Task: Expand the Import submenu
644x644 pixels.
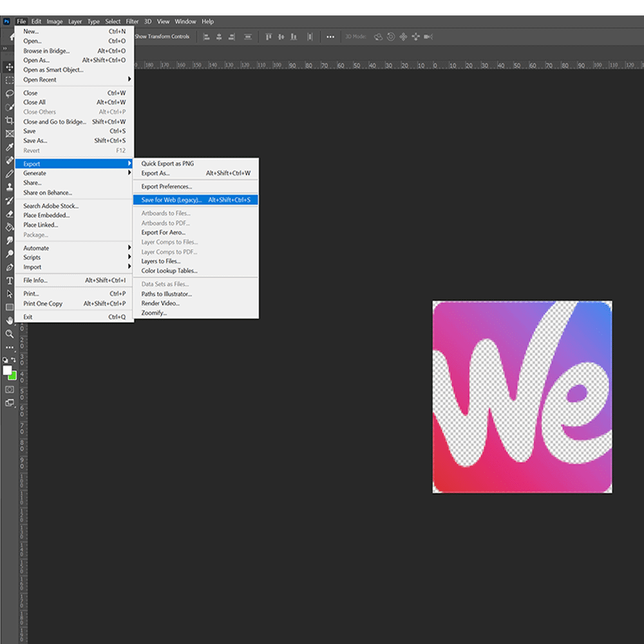Action: click(74, 267)
